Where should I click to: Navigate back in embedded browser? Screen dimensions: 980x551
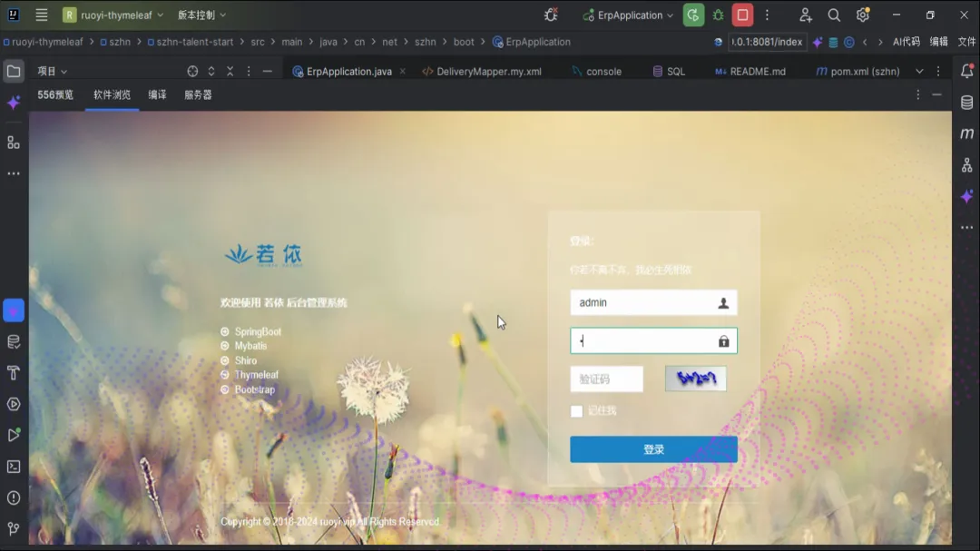[x=865, y=42]
